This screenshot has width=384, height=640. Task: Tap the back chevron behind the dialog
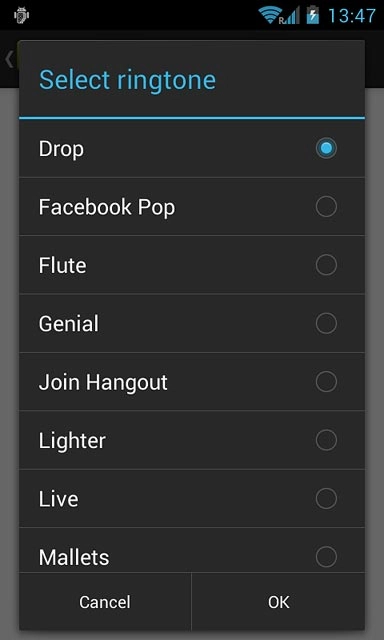(x=9, y=60)
